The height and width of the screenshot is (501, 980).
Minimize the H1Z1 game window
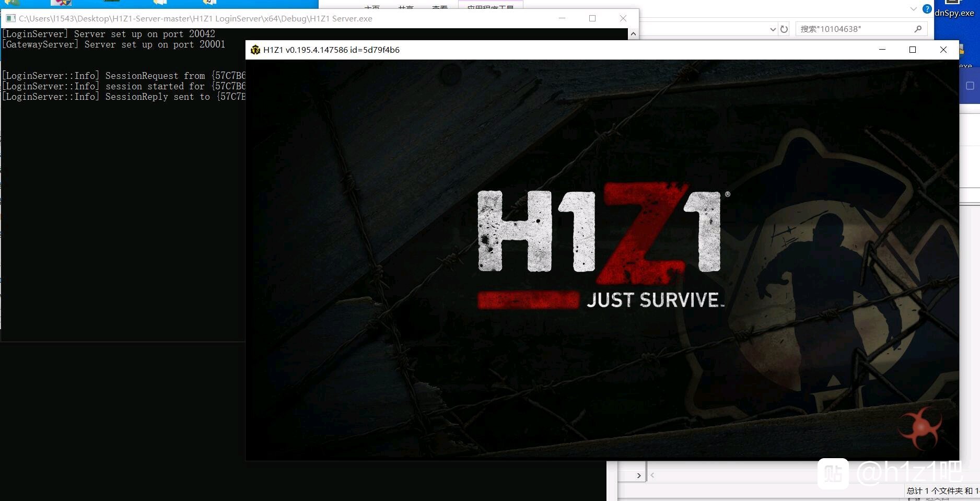[882, 50]
